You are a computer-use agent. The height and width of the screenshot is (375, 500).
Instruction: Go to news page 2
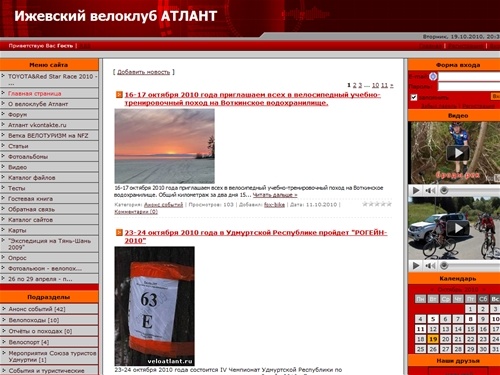click(x=355, y=85)
